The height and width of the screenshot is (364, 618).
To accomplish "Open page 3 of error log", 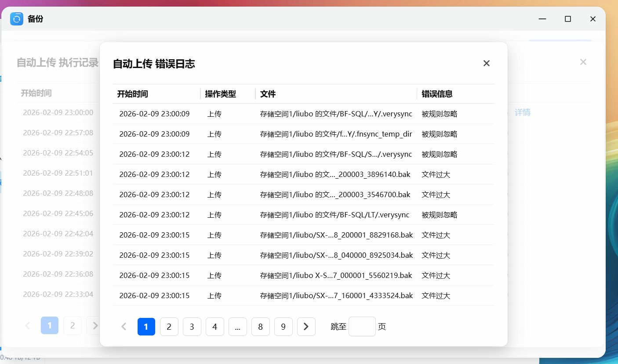I will point(192,327).
